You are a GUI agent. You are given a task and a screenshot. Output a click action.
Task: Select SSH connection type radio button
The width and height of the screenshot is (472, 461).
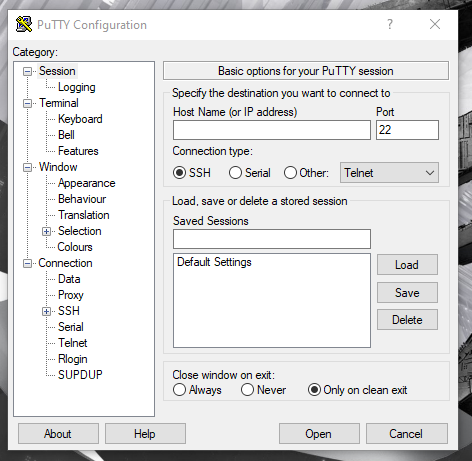(x=179, y=173)
